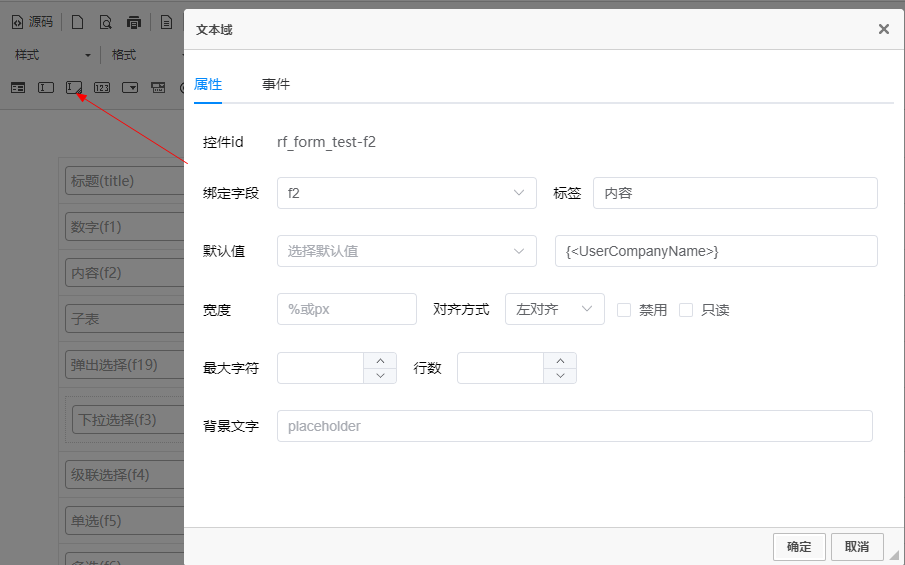The image size is (905, 565).
Task: Select the dropdown select control icon
Action: coord(130,88)
